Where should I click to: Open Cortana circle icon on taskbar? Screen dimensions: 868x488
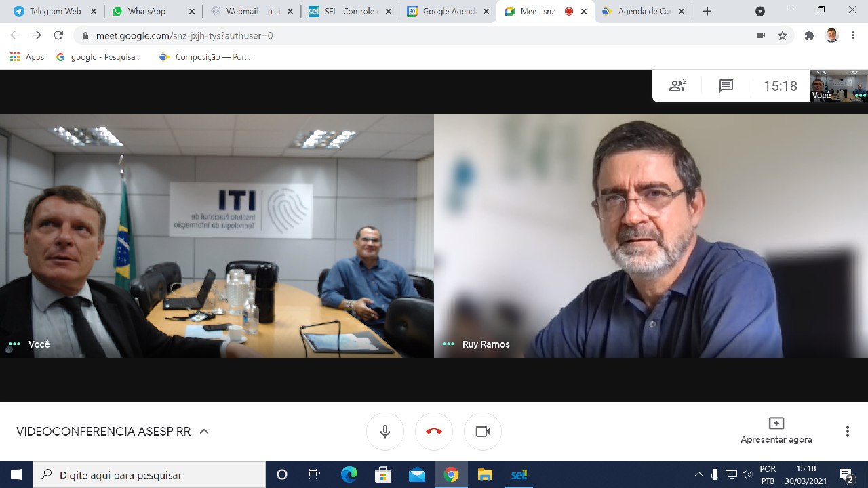point(282,474)
